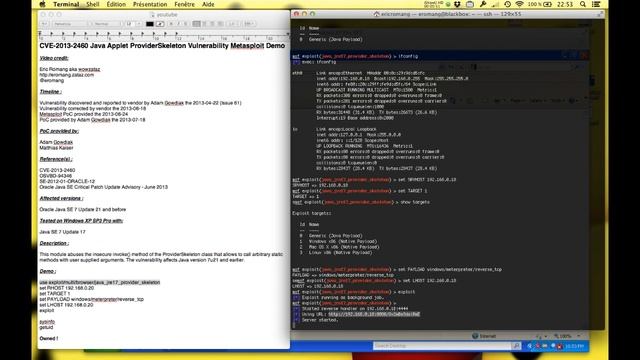
Task: Click the highlighted exploit URL in terminal
Action: [374, 314]
